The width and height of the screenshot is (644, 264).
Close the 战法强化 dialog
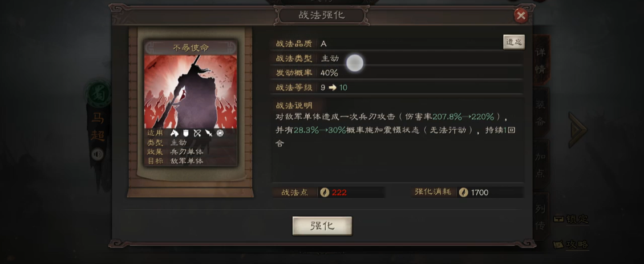coord(521,16)
